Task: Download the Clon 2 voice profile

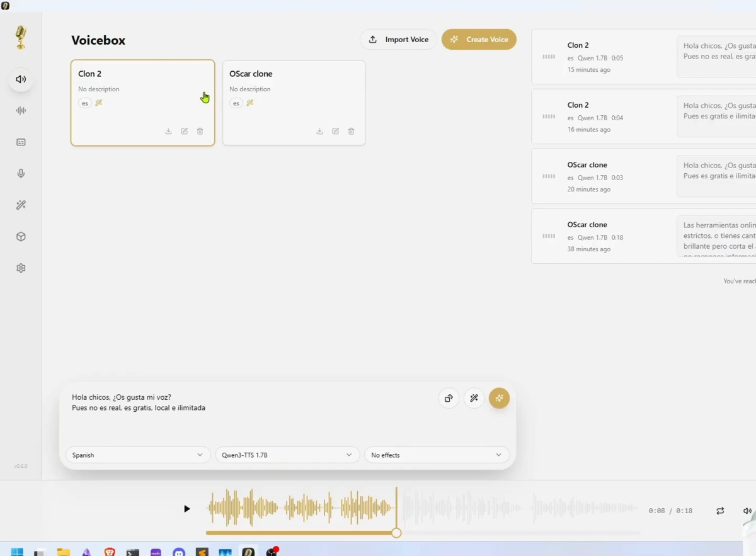Action: 168,131
